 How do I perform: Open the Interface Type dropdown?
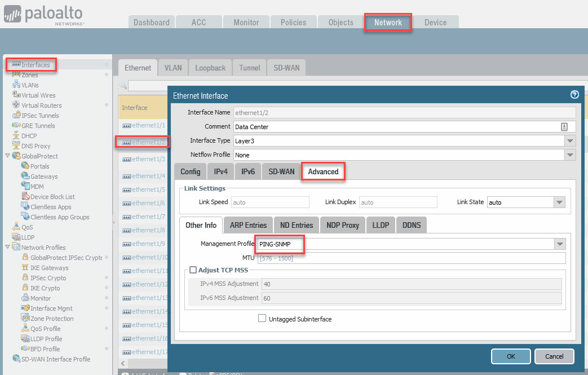pos(570,140)
